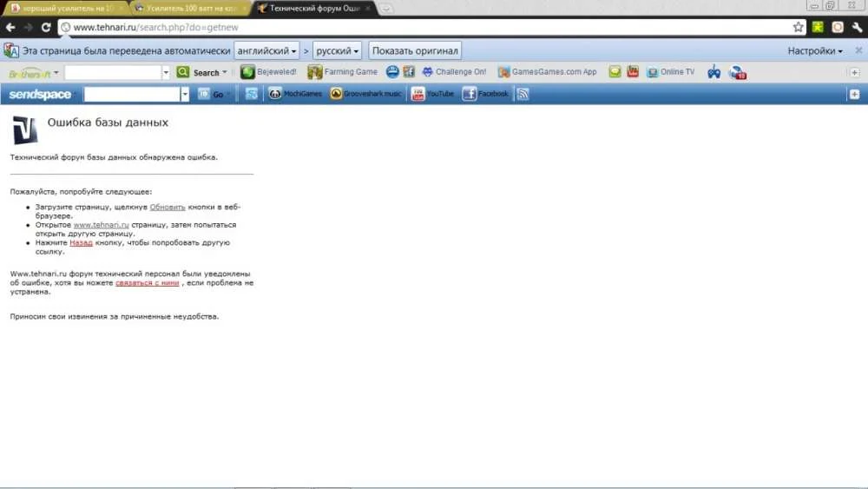Click the blue gamepad toolbar icon
This screenshot has height=489, width=868.
[x=714, y=72]
